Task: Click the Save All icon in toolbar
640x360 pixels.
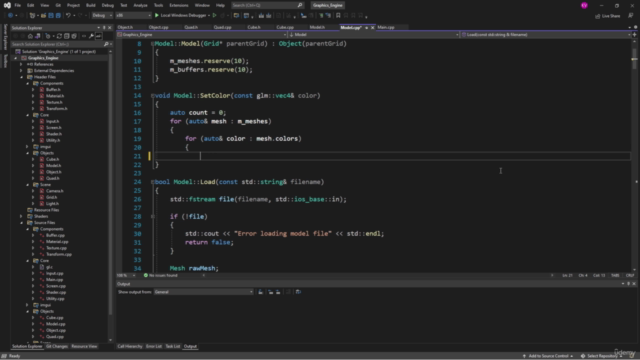Action: (x=58, y=16)
